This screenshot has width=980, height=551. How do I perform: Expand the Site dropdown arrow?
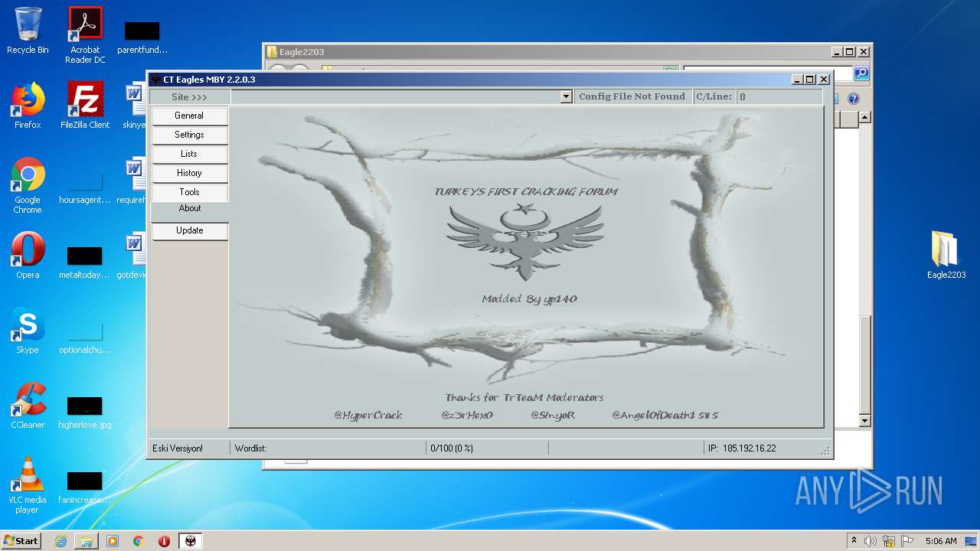click(x=566, y=96)
